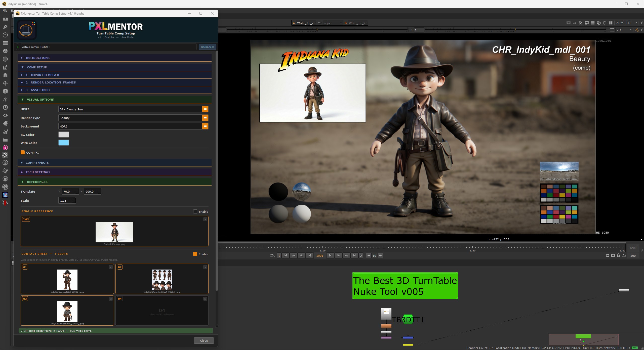644x350 pixels.
Task: Disable the Contact Sheet Enable checkbox
Action: pyautogui.click(x=195, y=254)
